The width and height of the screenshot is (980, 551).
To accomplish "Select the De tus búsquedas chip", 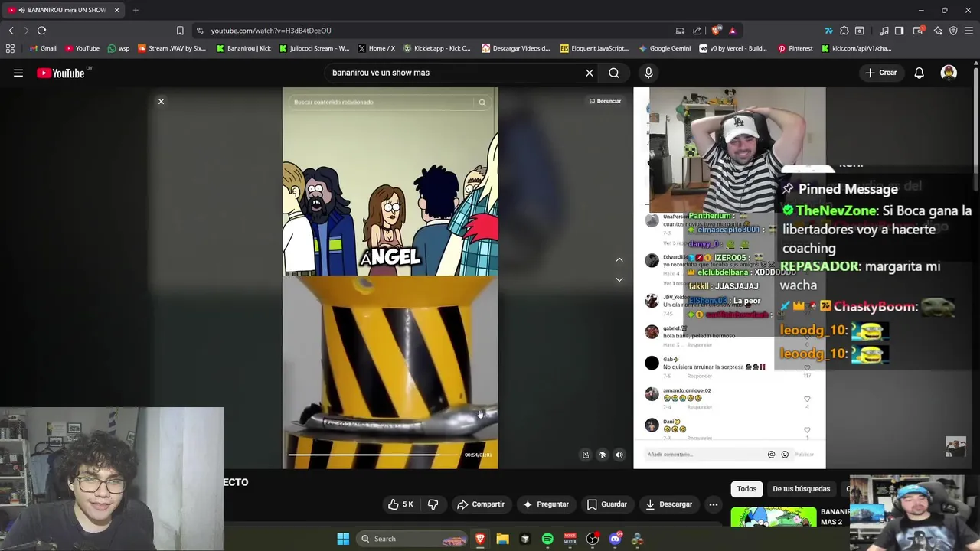I will pyautogui.click(x=801, y=489).
